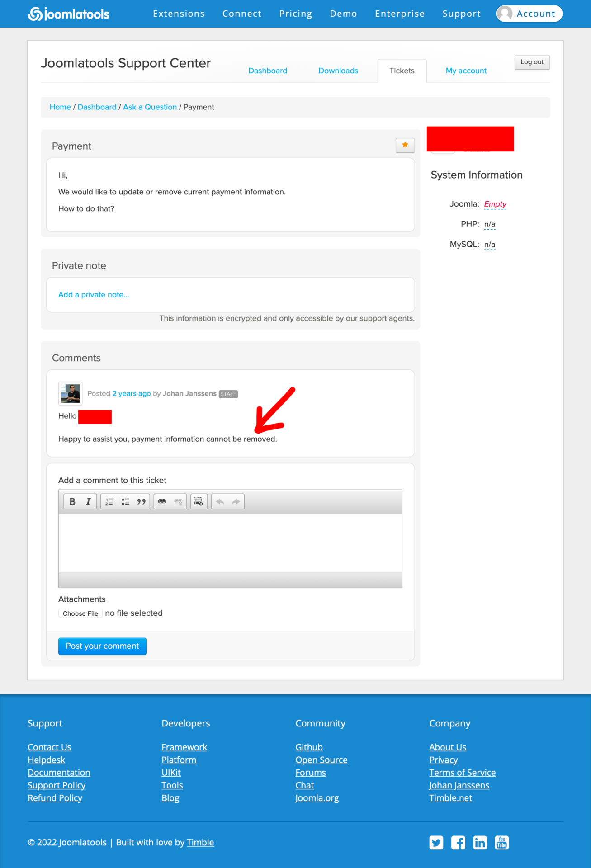Click Add a private note
The width and height of the screenshot is (591, 868).
tap(94, 295)
